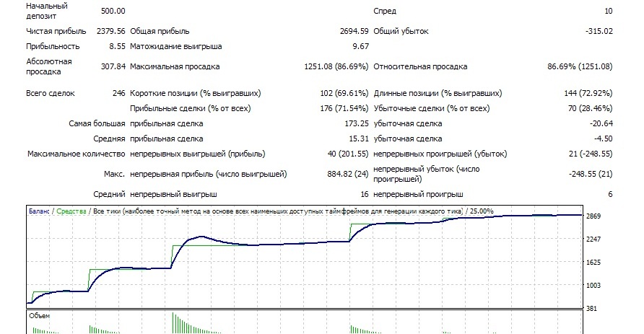Click 'непрерывный убыток (число проигрышей)' label

pyautogui.click(x=426, y=174)
